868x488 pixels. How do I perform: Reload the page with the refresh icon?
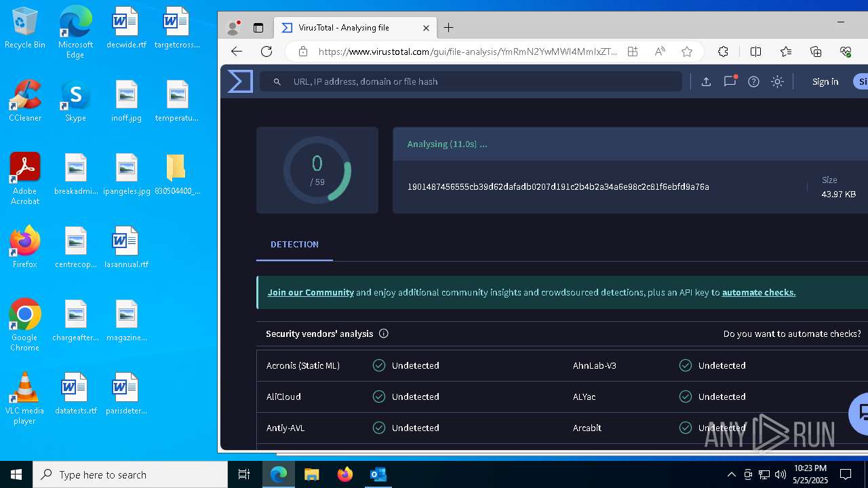267,52
